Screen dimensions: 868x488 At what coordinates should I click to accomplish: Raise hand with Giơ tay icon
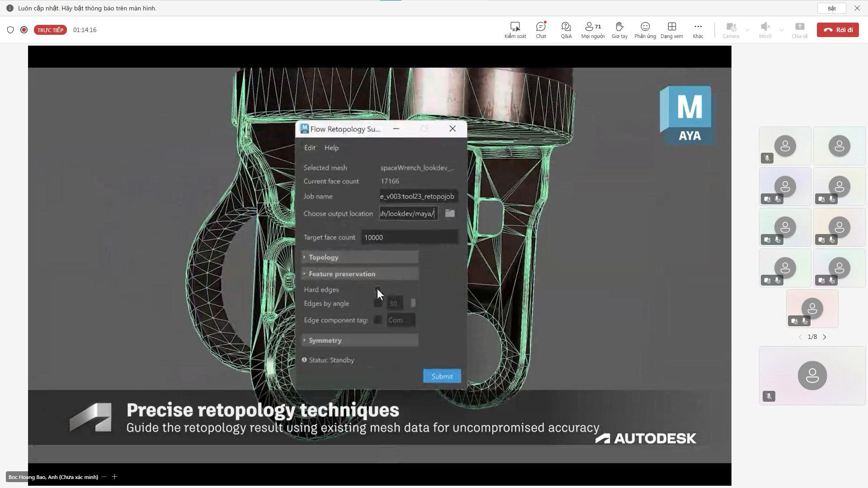[x=619, y=30]
